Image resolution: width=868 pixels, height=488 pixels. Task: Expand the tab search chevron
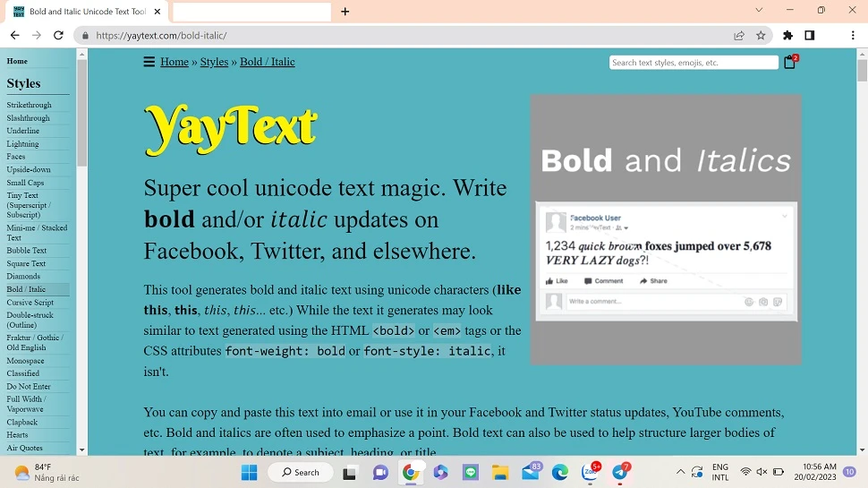tap(759, 11)
